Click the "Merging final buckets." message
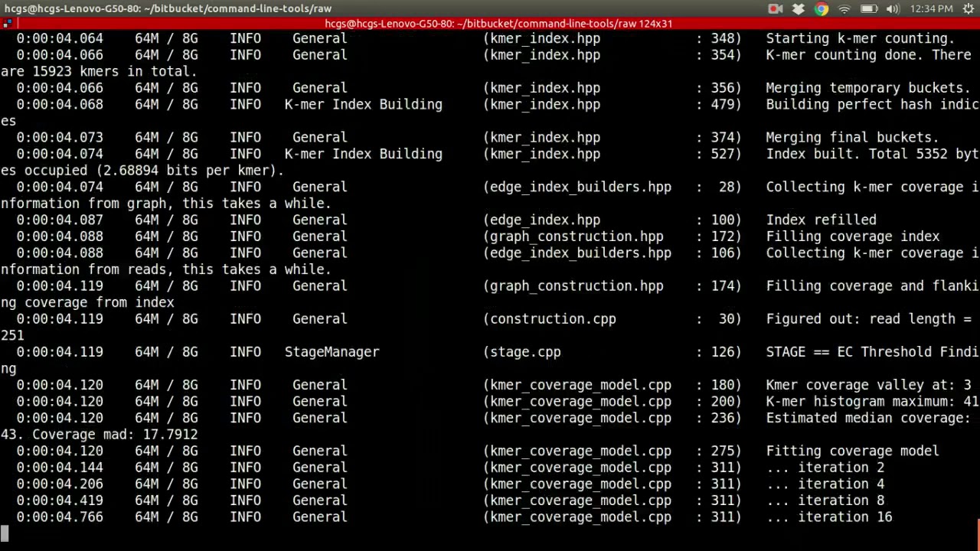The width and height of the screenshot is (980, 551). click(x=852, y=138)
